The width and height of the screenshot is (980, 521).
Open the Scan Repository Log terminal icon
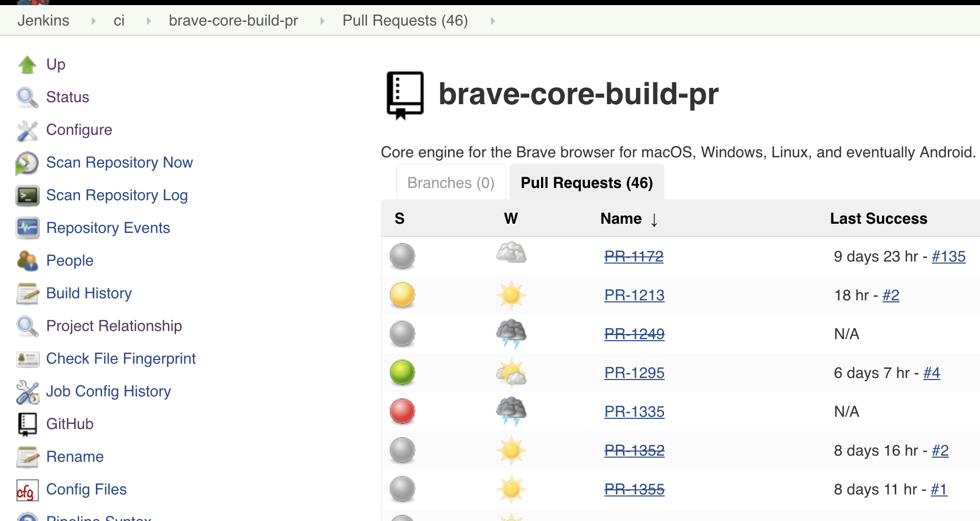(28, 195)
